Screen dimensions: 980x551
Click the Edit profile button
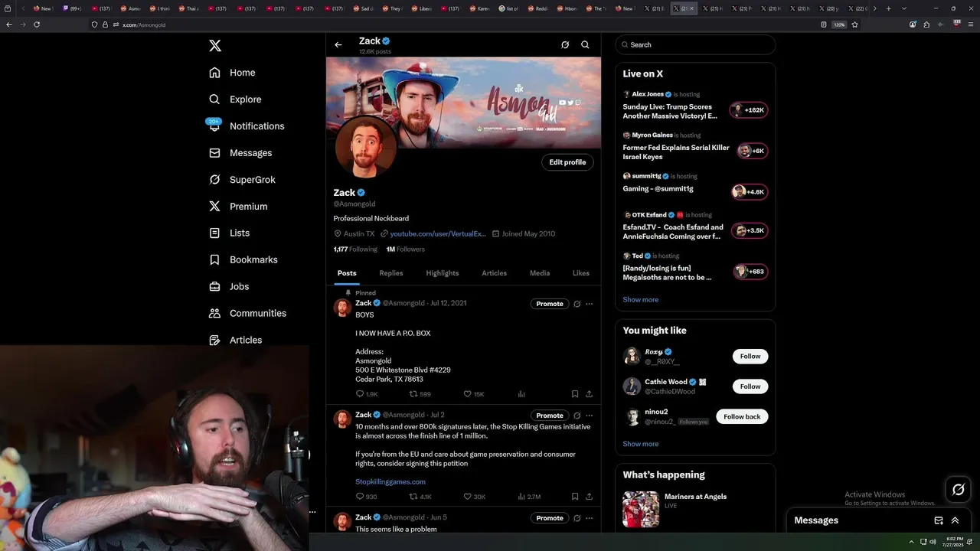click(x=567, y=162)
